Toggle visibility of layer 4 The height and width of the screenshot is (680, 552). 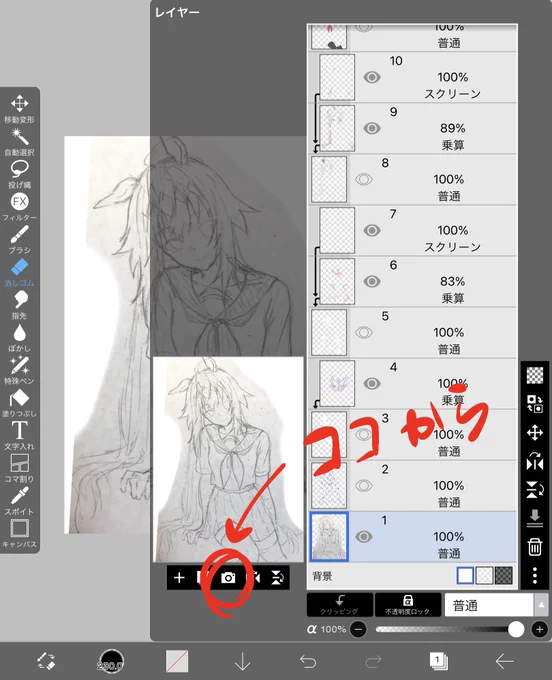point(372,383)
